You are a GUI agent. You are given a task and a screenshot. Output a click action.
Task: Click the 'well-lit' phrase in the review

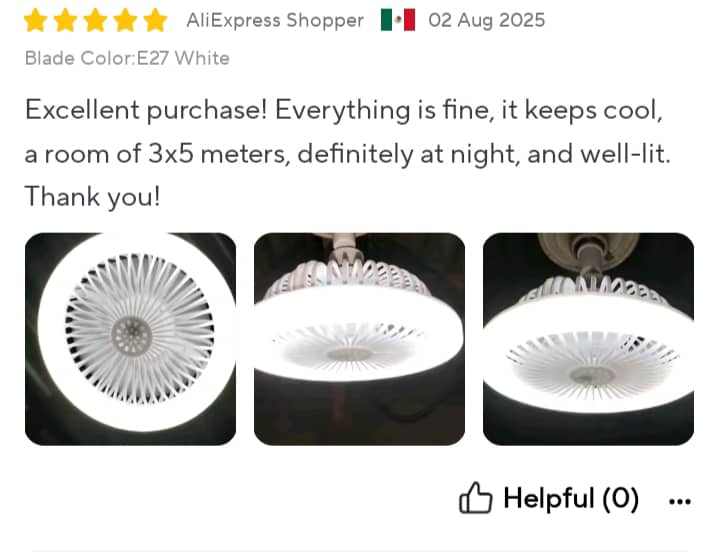(x=625, y=154)
